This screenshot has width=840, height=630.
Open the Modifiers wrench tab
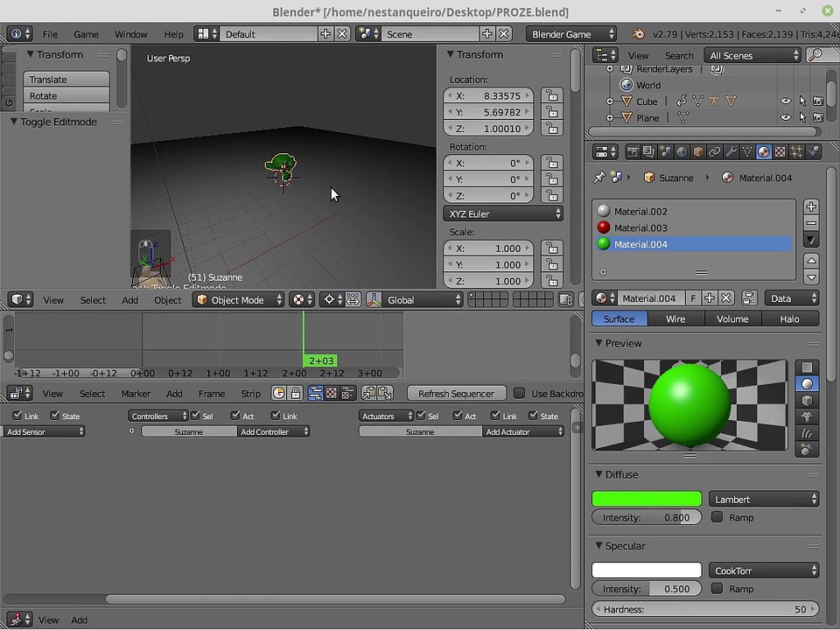731,152
